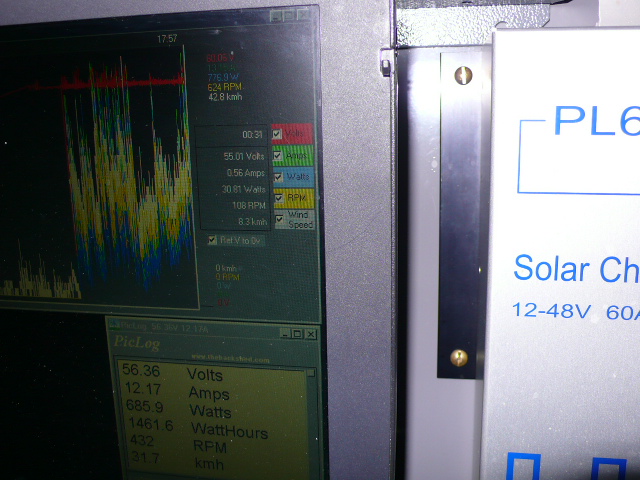Maximize the PicLog window
The image size is (640, 480).
[297, 333]
